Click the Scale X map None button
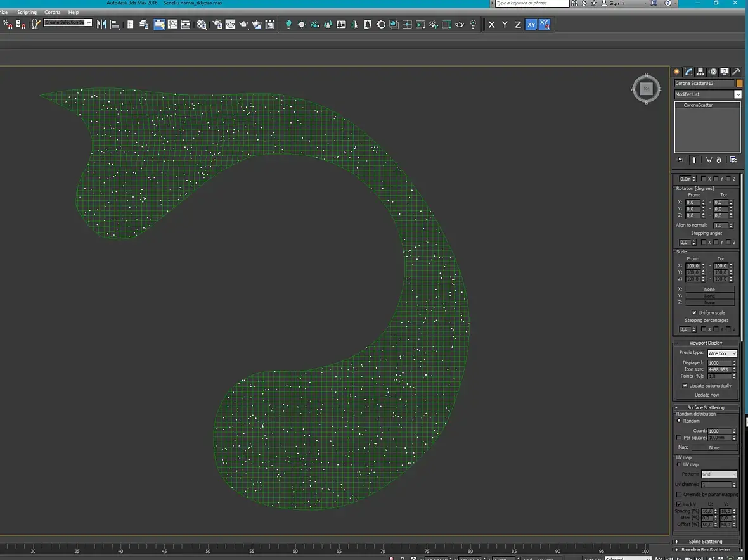This screenshot has width=748, height=560. click(709, 290)
